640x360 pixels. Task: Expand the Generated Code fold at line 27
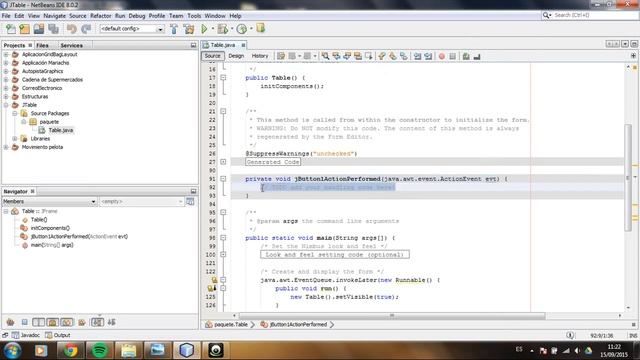pos(223,162)
